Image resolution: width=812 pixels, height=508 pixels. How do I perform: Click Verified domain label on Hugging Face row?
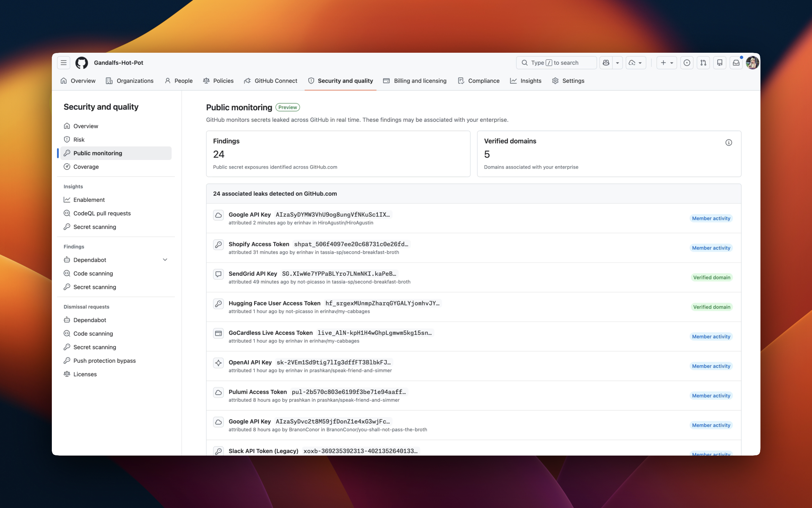(712, 307)
